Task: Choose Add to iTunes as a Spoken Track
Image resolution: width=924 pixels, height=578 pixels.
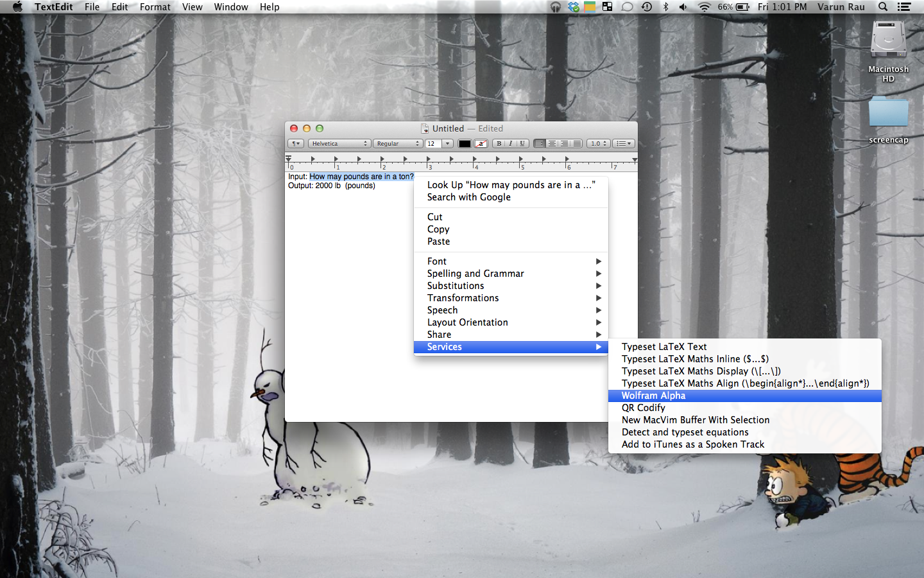Action: point(744,444)
